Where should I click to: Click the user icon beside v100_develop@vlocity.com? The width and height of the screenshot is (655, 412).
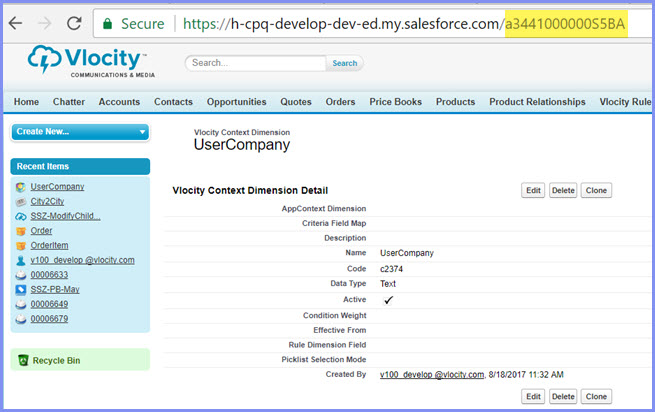point(21,260)
